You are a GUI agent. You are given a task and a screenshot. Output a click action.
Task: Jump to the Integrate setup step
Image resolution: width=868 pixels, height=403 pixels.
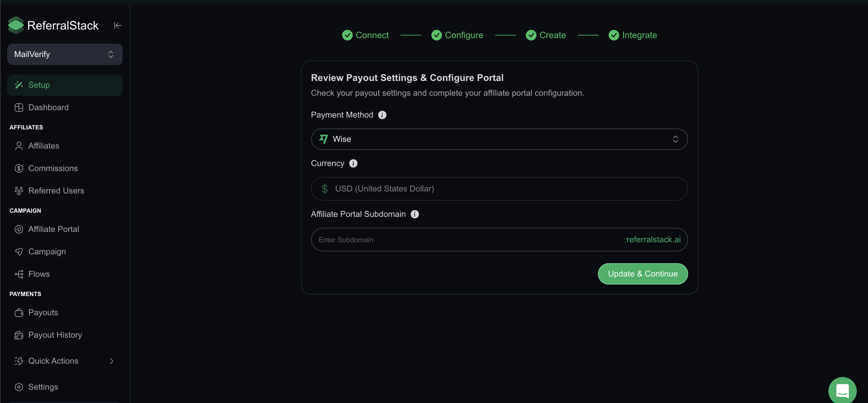click(x=633, y=35)
